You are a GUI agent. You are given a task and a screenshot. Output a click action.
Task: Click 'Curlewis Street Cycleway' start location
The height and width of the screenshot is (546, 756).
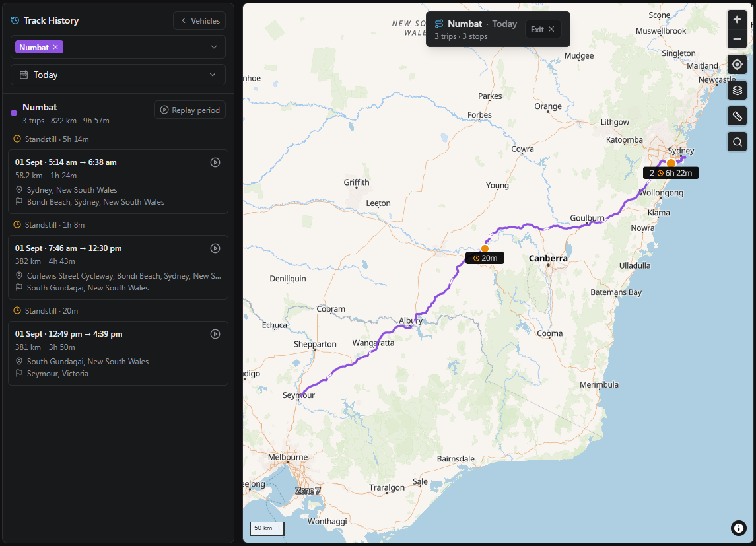(x=124, y=276)
